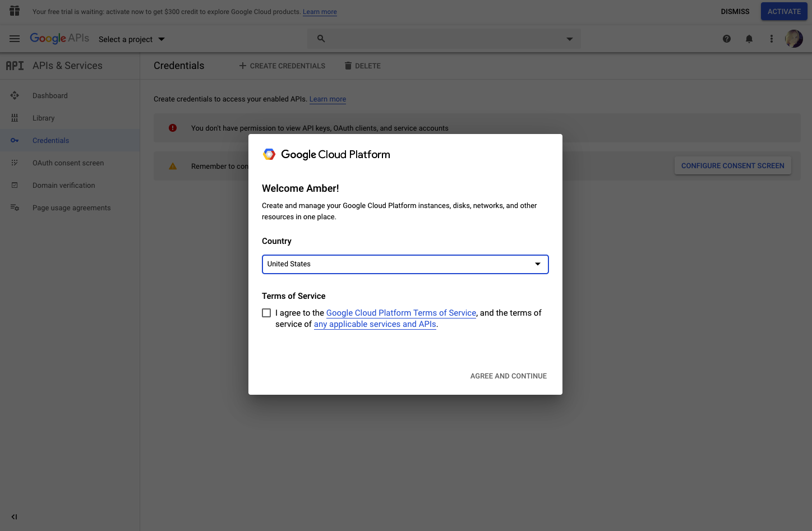Click the ACTIVATE free trial button
The height and width of the screenshot is (531, 812).
coord(783,11)
